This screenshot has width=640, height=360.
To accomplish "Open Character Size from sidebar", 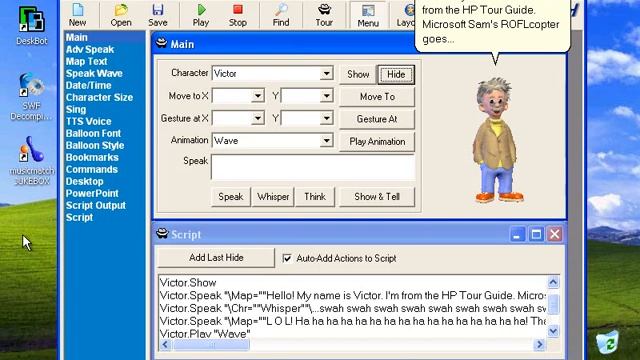I will point(100,98).
